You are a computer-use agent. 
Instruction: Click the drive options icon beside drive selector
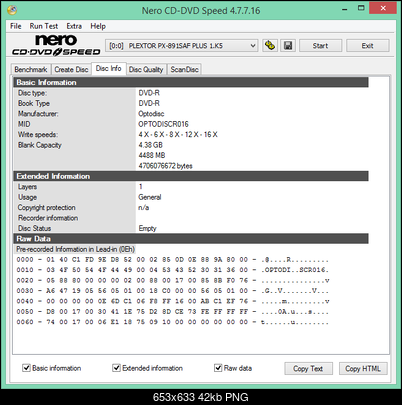tap(270, 46)
